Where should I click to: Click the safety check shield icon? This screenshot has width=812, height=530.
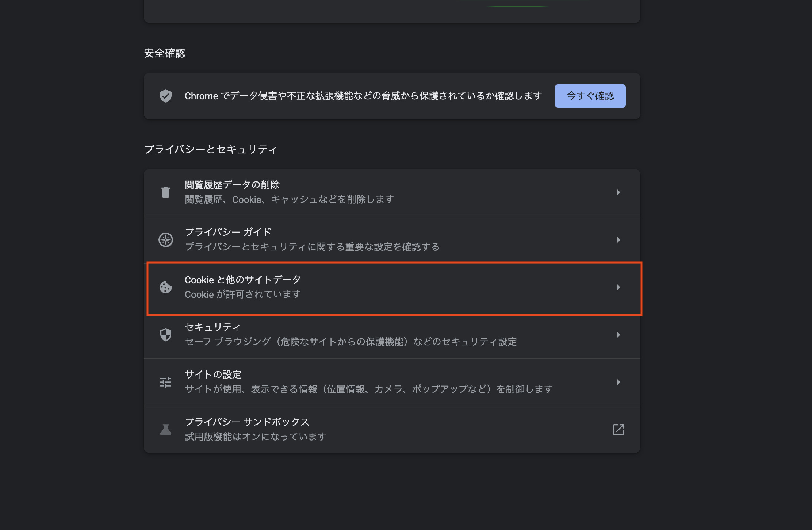click(x=166, y=96)
